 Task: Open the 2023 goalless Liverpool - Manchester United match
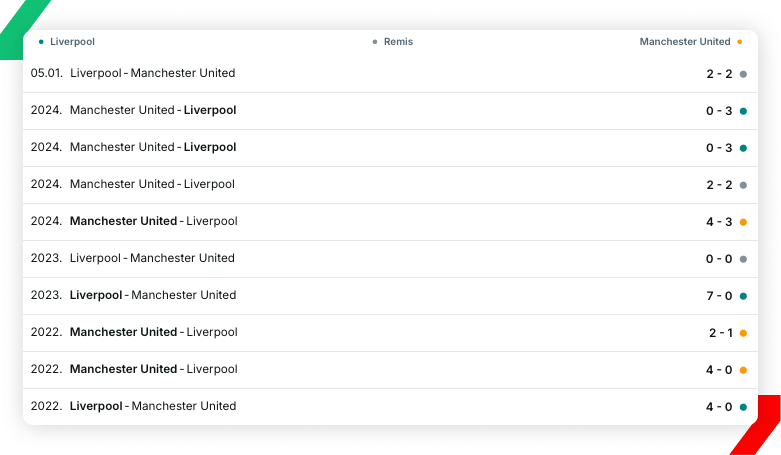point(152,258)
